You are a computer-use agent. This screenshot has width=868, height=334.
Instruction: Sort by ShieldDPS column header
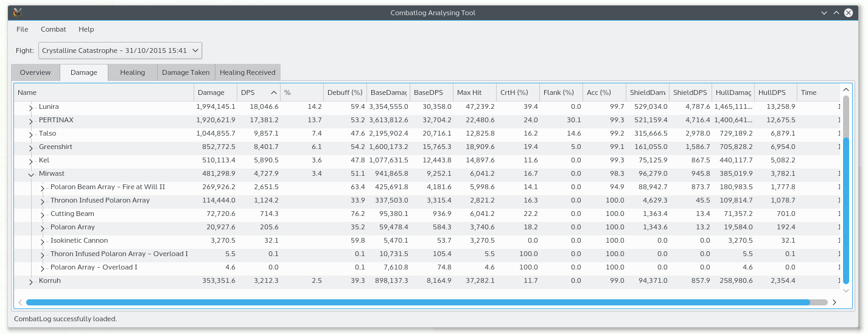(x=691, y=92)
